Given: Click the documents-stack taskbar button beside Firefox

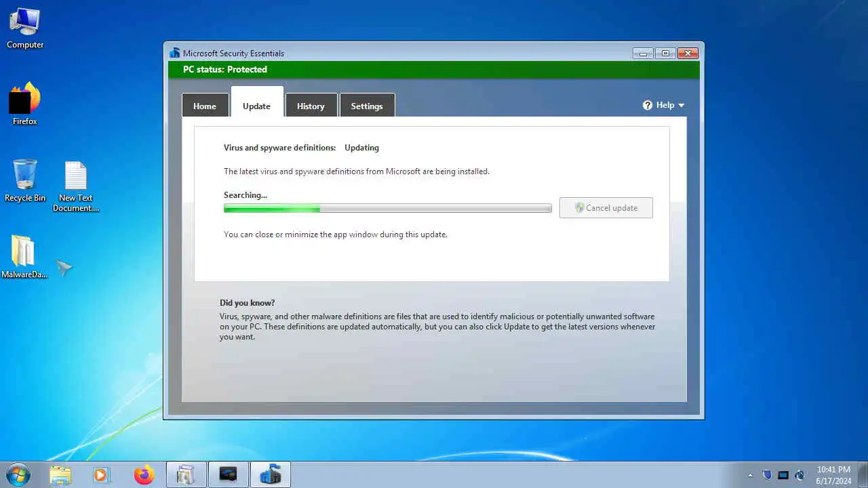Looking at the screenshot, I should (186, 475).
